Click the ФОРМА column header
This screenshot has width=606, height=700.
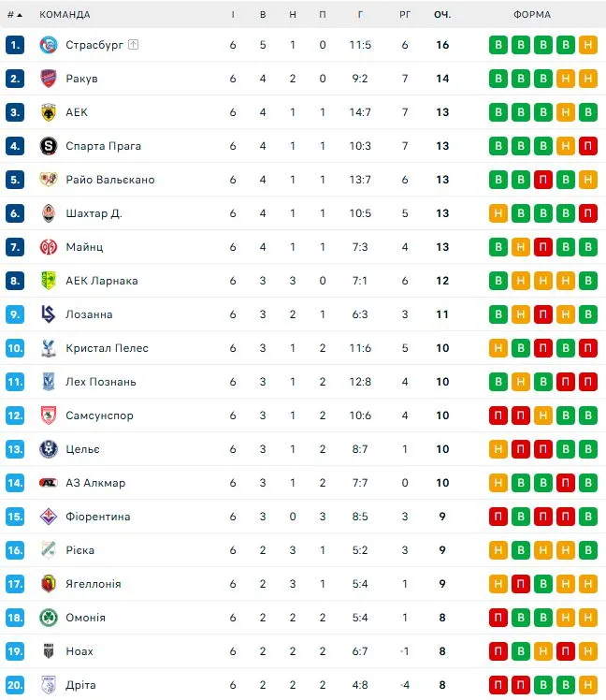click(x=532, y=15)
